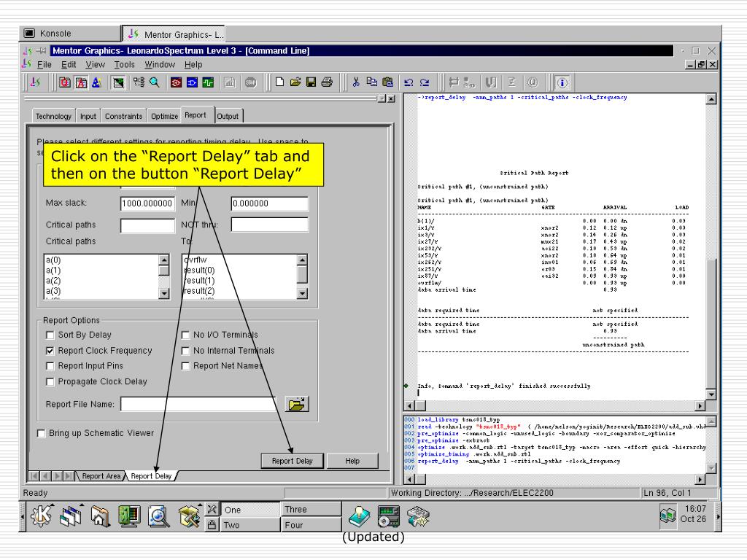Click the Save floppy disk toolbar icon
This screenshot has width=747, height=560.
click(311, 82)
